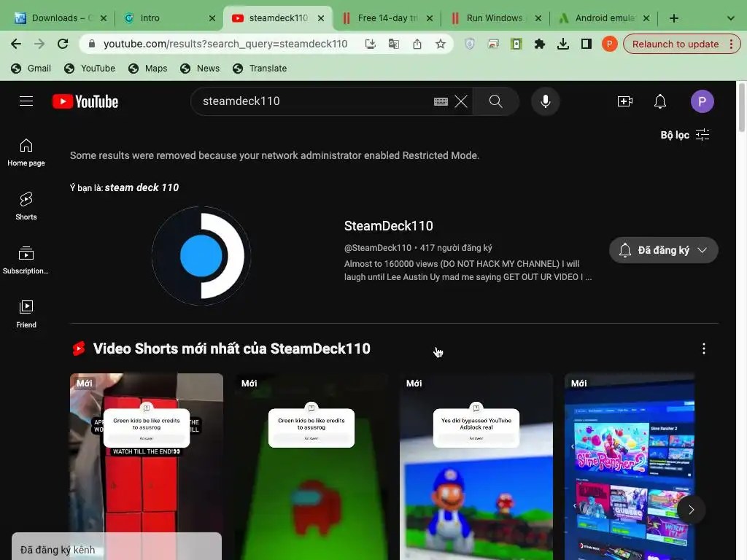Open the on-screen keyboard icon in search box

pos(441,101)
